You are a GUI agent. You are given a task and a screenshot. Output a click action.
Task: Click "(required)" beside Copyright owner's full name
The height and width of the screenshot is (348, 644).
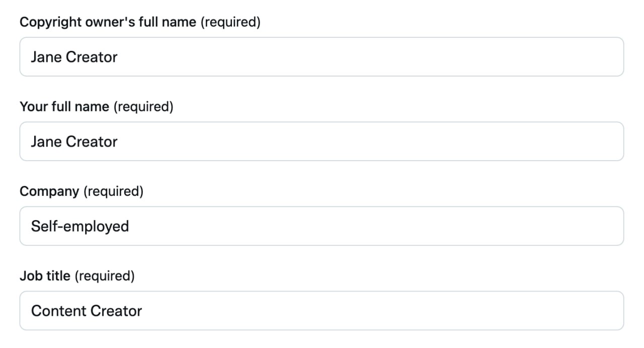pyautogui.click(x=230, y=22)
